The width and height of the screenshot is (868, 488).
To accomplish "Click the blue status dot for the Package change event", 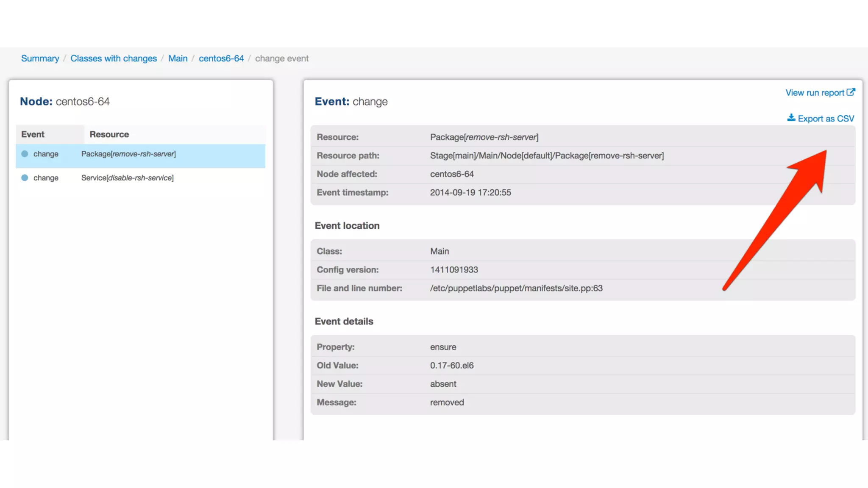I will click(25, 154).
